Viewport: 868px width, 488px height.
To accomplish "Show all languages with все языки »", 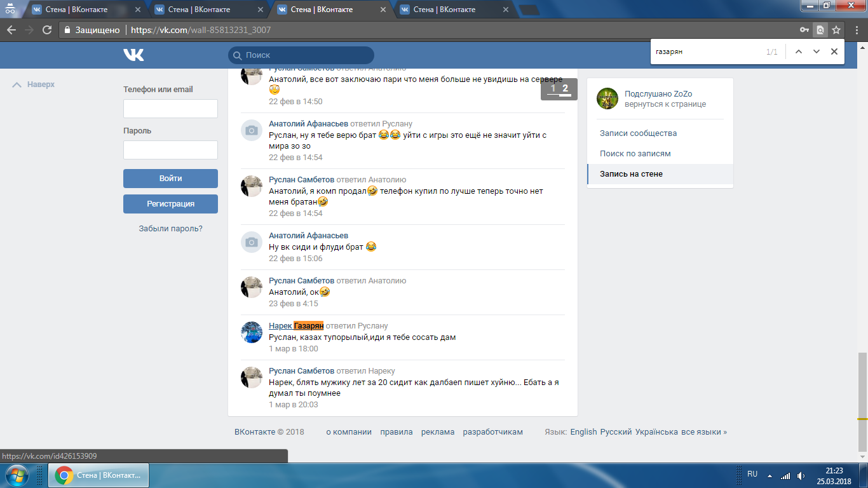I will point(703,432).
